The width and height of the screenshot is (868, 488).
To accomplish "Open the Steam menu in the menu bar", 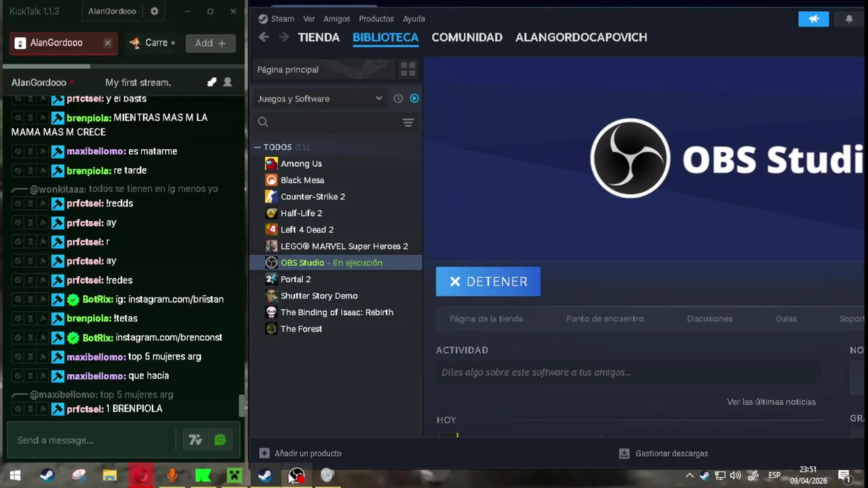I will [x=276, y=19].
